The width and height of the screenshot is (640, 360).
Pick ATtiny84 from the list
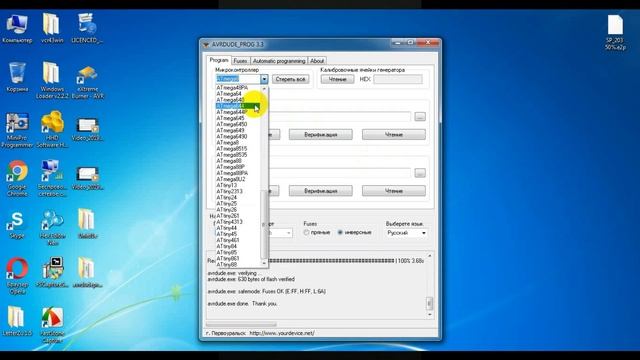(x=238, y=247)
